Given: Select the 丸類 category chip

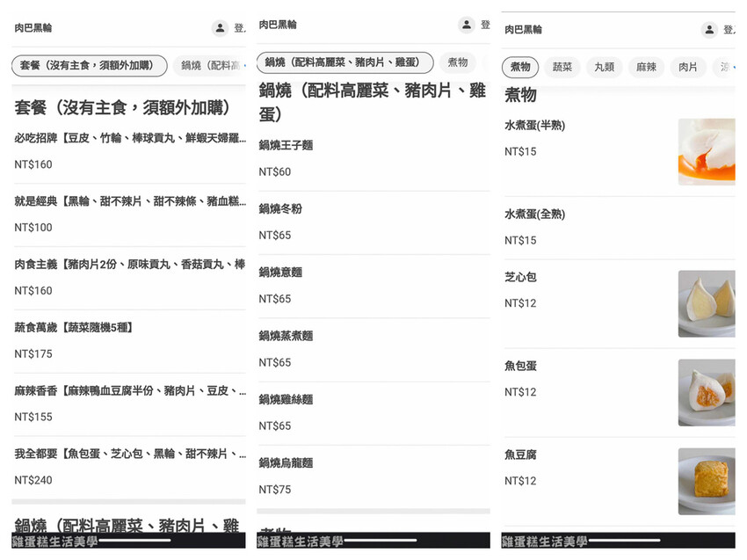Looking at the screenshot, I should (x=604, y=67).
